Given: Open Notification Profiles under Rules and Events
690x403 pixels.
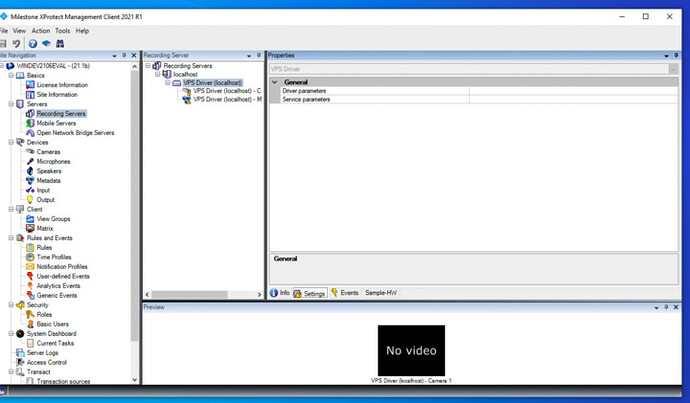Looking at the screenshot, I should [x=62, y=267].
